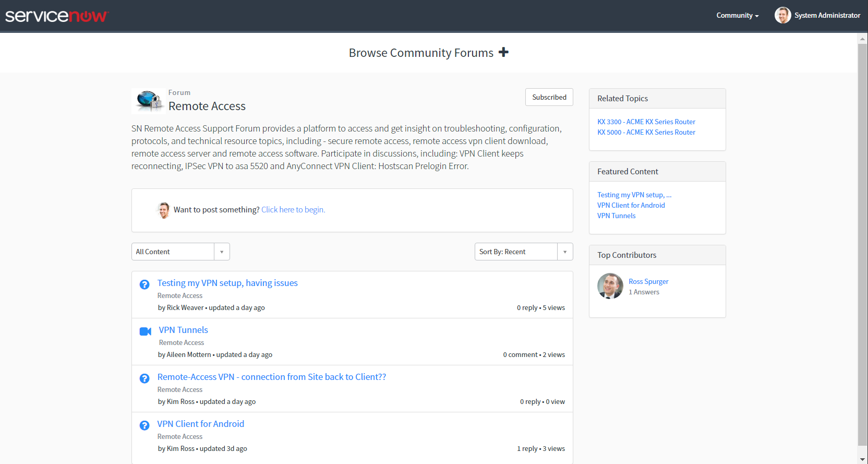Open Ross Spurger profile link
This screenshot has width=868, height=464.
(648, 281)
